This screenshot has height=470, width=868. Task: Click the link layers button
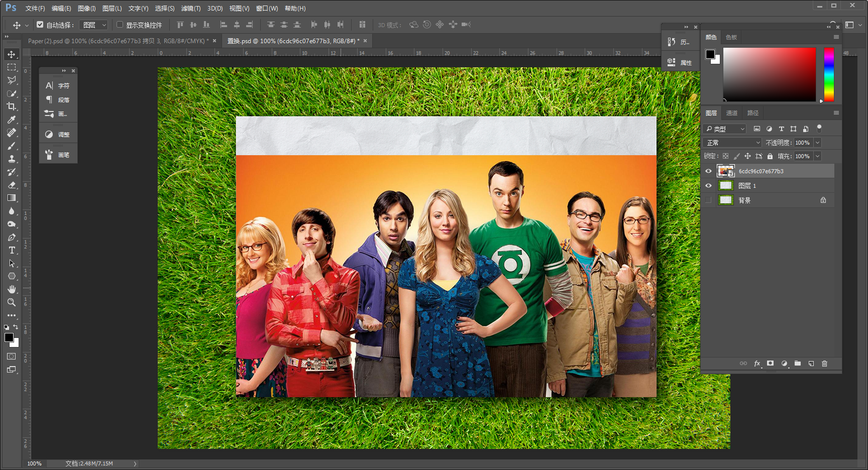point(743,364)
